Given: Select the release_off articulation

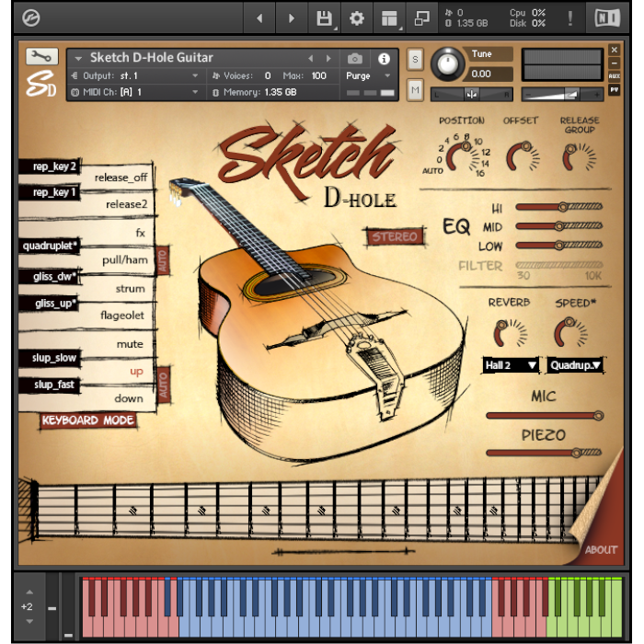Looking at the screenshot, I should (x=121, y=178).
